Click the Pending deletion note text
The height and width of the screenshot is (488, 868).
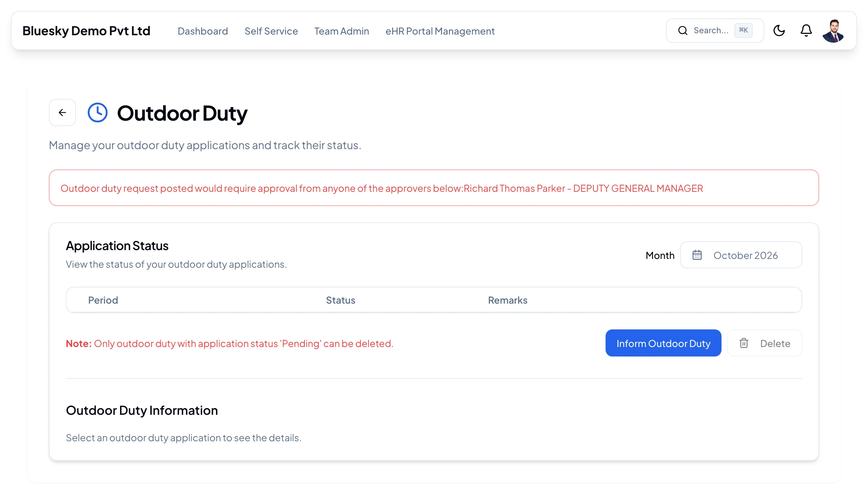(x=230, y=344)
